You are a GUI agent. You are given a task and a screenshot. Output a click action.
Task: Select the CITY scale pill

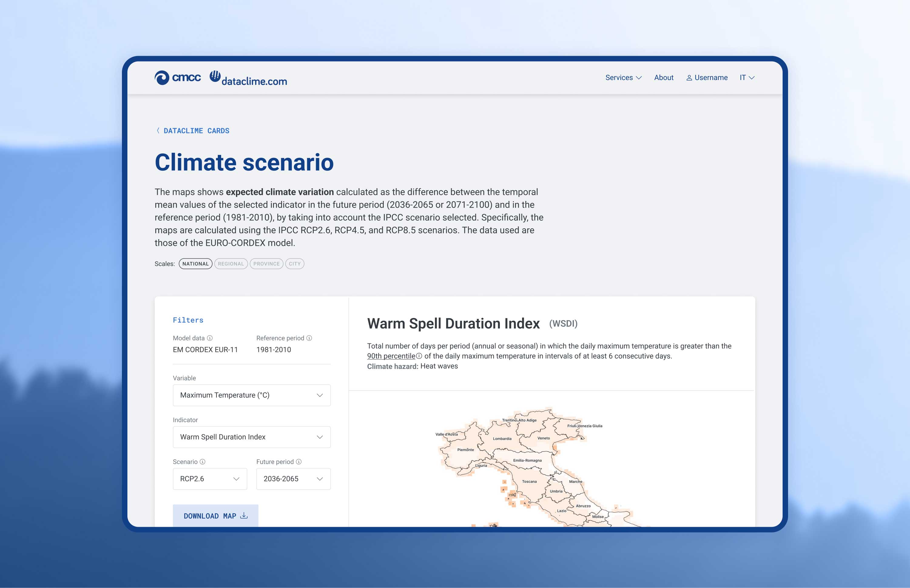click(295, 263)
